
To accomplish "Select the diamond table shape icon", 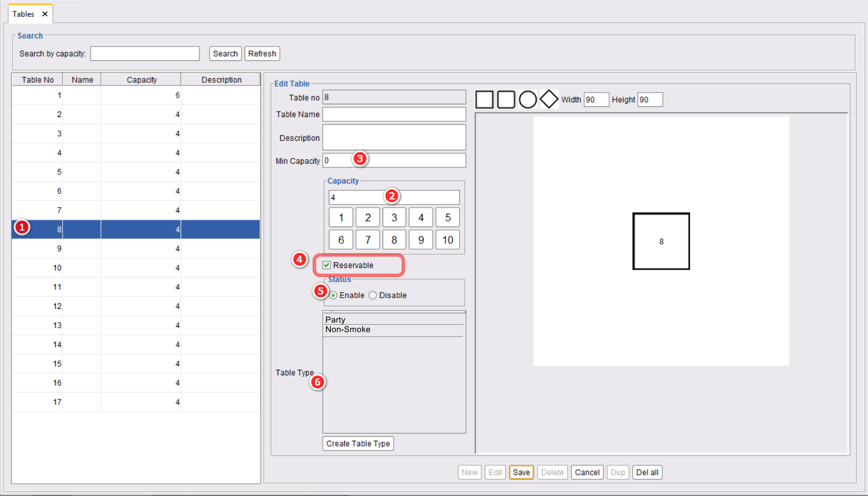I will tap(549, 99).
